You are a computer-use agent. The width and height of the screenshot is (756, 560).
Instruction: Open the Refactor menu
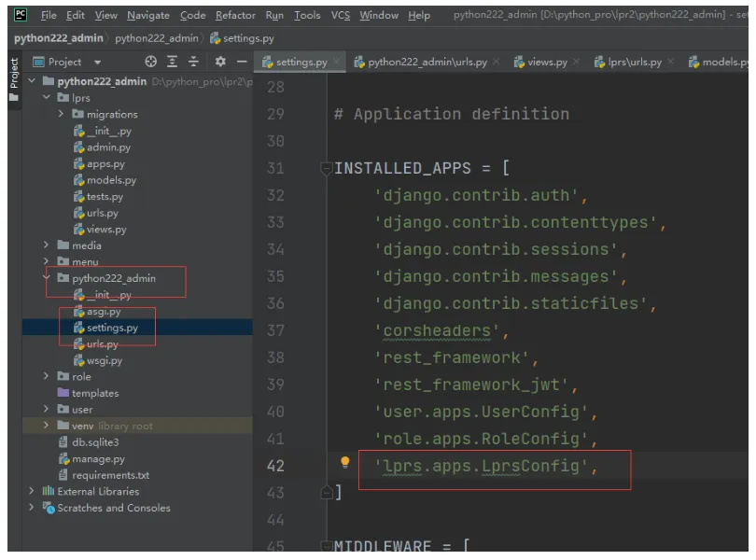click(235, 15)
